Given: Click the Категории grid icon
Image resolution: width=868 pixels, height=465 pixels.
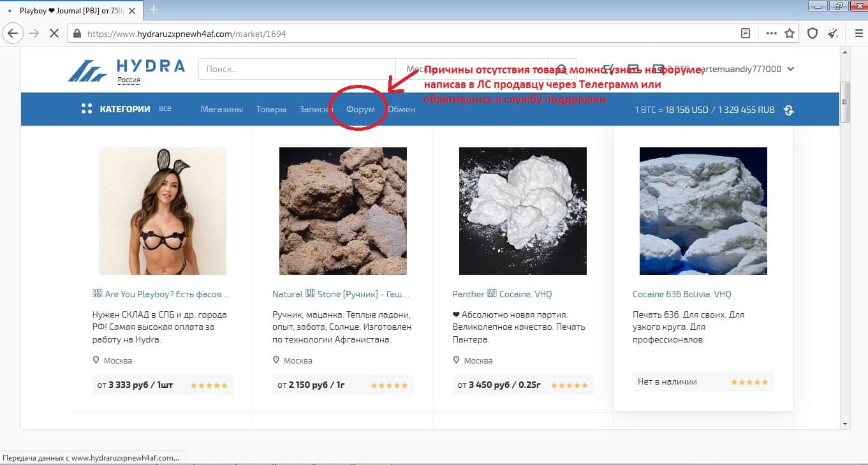Looking at the screenshot, I should tap(87, 109).
